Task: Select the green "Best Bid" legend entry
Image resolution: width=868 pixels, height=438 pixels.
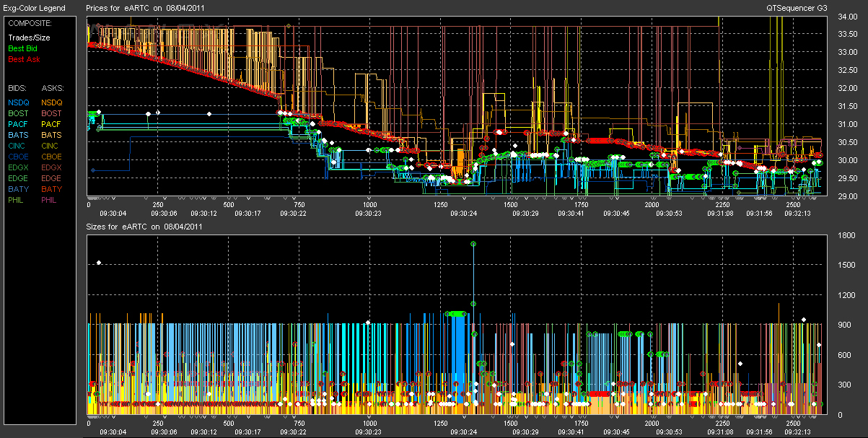Action: (x=22, y=48)
